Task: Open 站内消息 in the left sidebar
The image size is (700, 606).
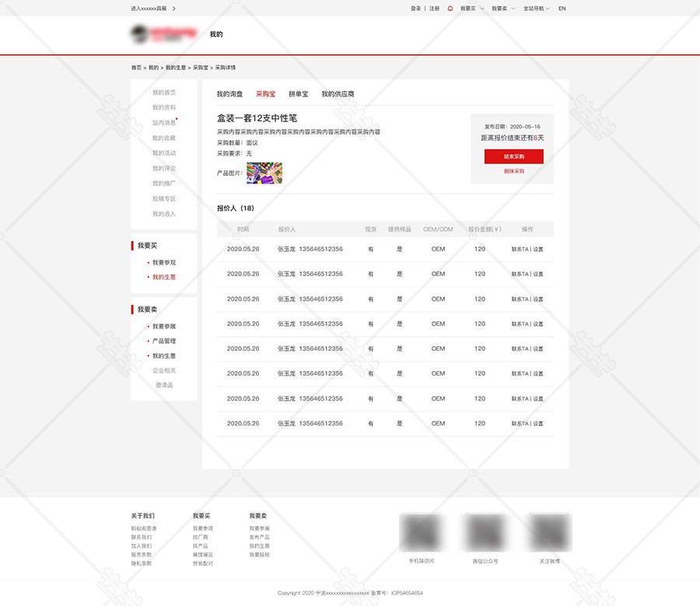Action: (x=164, y=123)
